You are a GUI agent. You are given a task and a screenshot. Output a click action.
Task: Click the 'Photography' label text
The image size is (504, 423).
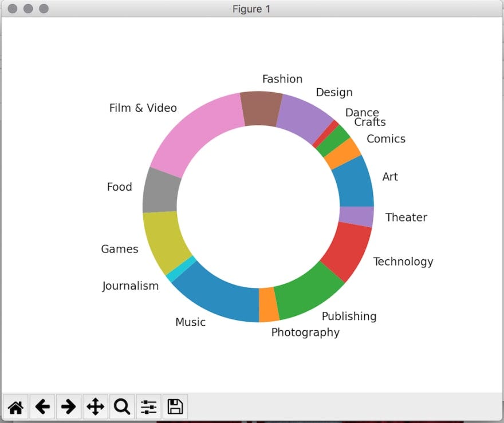click(305, 333)
